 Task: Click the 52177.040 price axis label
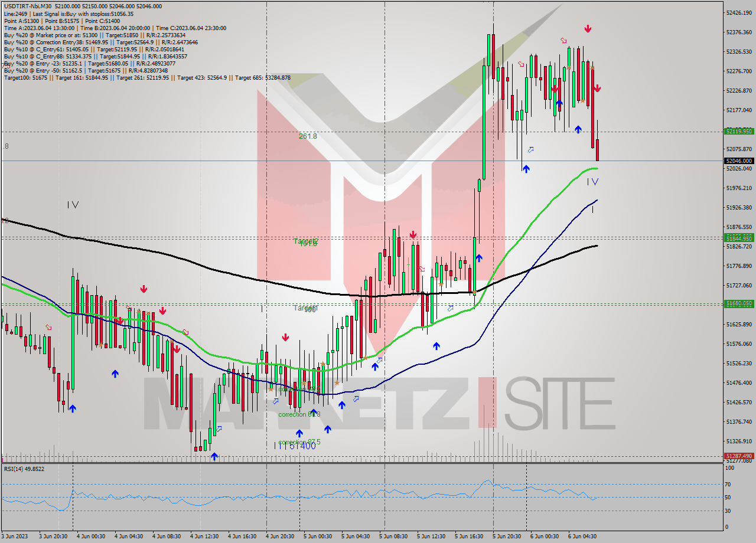tap(738, 110)
